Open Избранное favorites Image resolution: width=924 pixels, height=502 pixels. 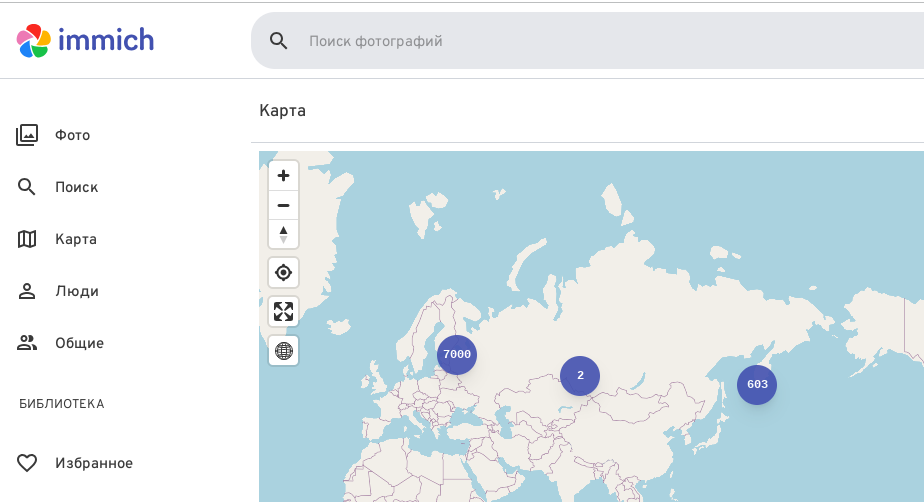click(93, 463)
